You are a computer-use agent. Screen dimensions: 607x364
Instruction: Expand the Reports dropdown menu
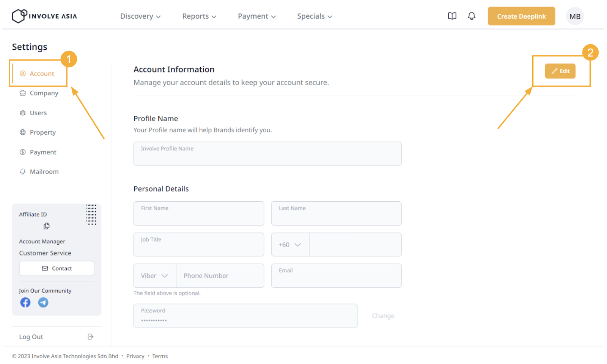[199, 16]
